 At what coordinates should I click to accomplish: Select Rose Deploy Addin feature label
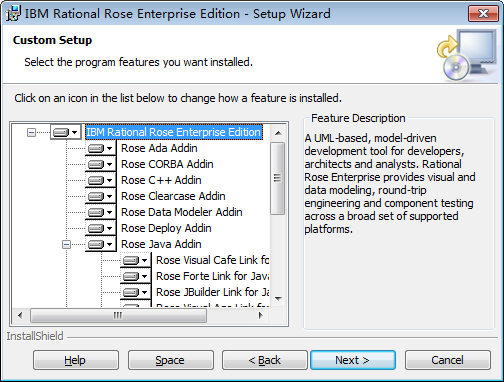click(166, 228)
